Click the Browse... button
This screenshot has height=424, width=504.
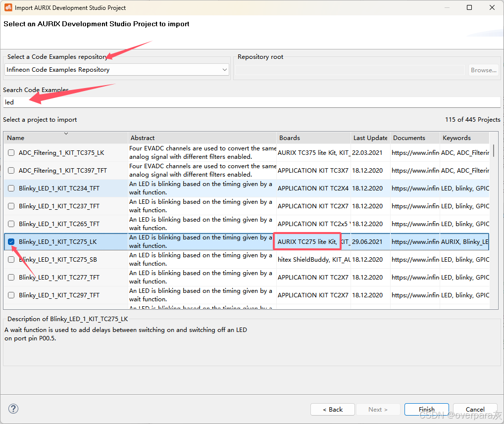click(484, 70)
